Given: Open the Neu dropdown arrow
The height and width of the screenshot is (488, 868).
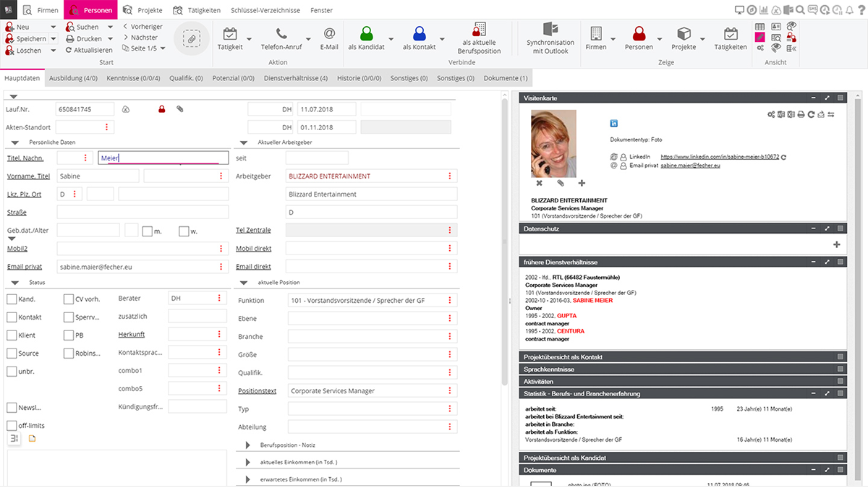Looking at the screenshot, I should pyautogui.click(x=53, y=27).
